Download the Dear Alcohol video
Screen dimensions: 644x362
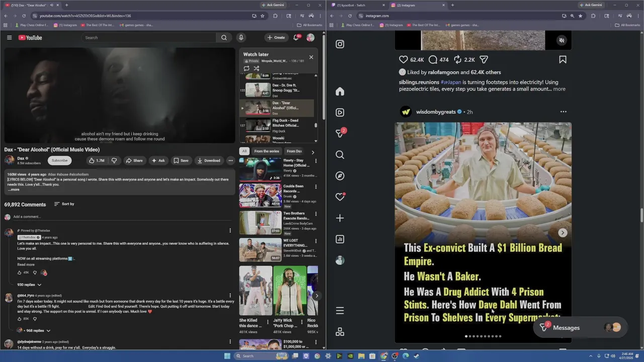coord(209,160)
